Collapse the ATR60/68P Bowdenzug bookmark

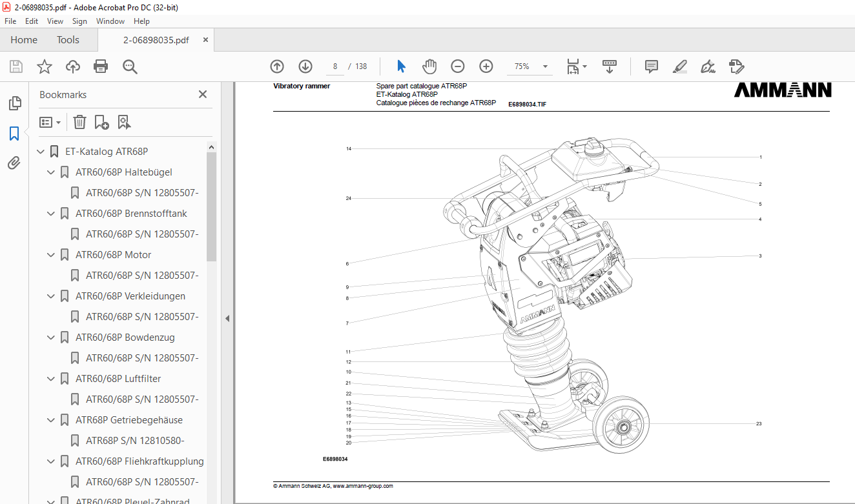51,338
